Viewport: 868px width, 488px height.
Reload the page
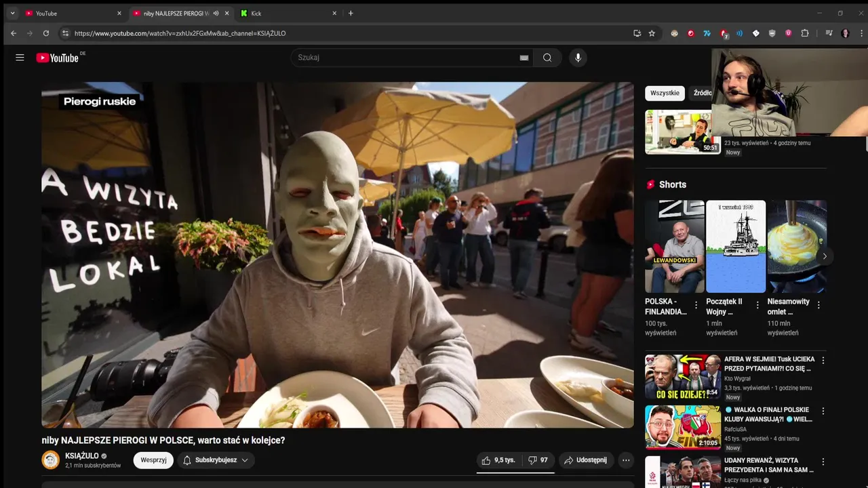coord(46,33)
